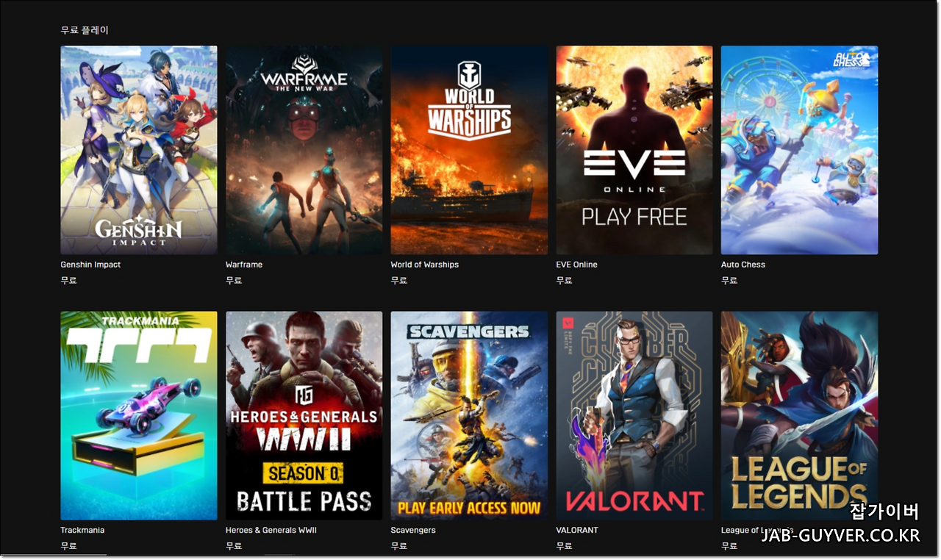The image size is (941, 560).
Task: Open the VALORANT cover art
Action: click(634, 416)
